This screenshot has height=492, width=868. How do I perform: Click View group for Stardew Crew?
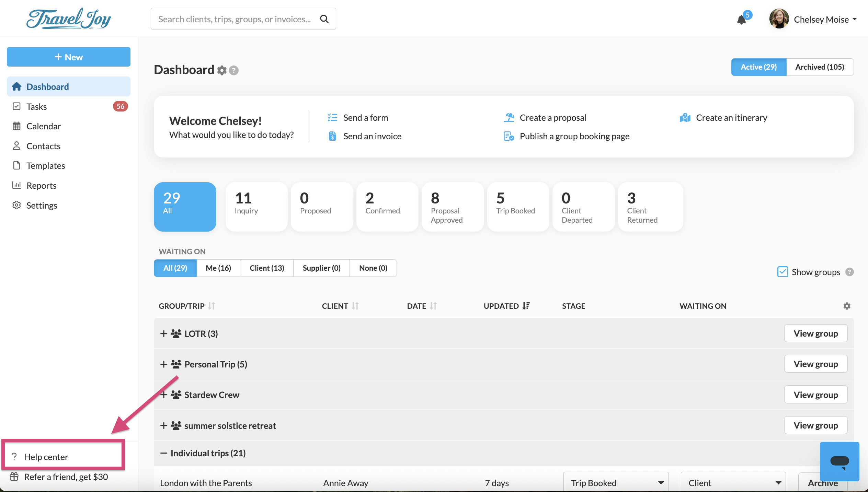[815, 395]
